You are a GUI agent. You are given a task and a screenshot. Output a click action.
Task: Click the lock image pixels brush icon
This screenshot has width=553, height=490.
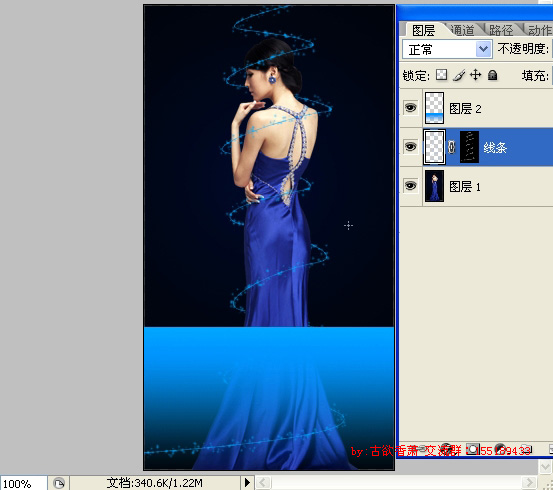click(x=458, y=75)
